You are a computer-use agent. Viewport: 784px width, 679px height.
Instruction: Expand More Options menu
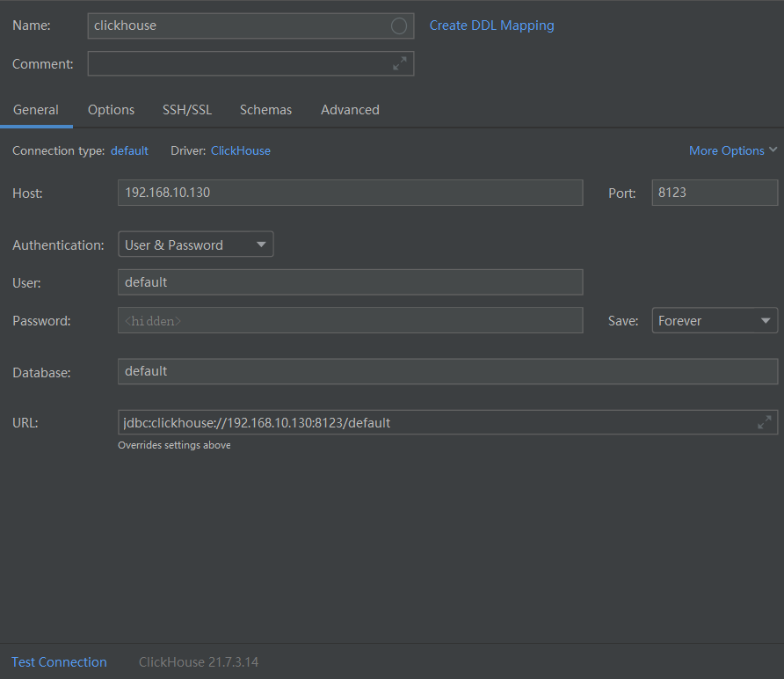pos(733,150)
